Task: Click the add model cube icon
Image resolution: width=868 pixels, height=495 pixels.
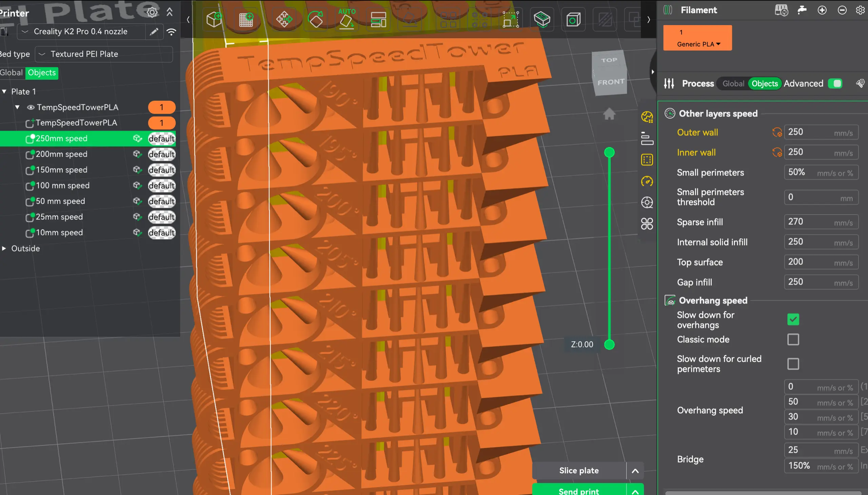Action: click(214, 19)
